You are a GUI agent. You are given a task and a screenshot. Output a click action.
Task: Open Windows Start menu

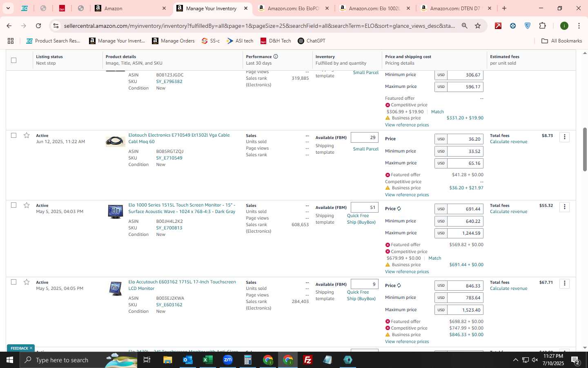(x=10, y=360)
